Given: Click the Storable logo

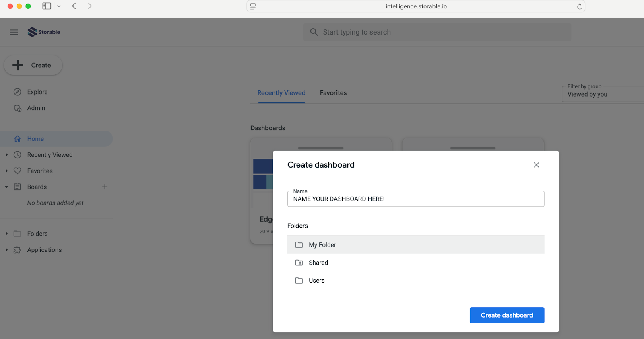Looking at the screenshot, I should 44,32.
